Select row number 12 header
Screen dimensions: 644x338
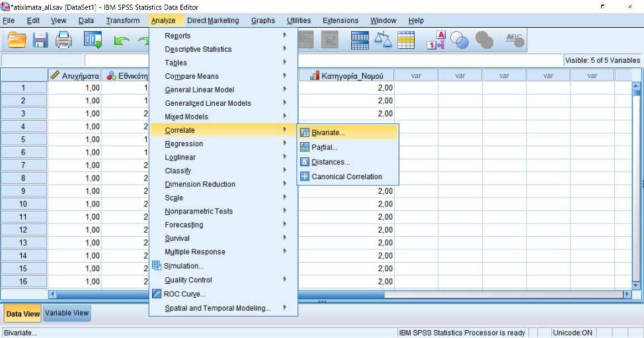pyautogui.click(x=24, y=230)
